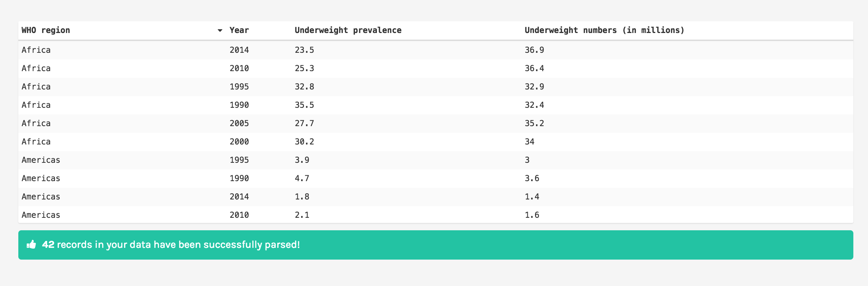Viewport: 868px width, 286px height.
Task: Click the underweight numbers value 36.9
Action: coord(534,50)
